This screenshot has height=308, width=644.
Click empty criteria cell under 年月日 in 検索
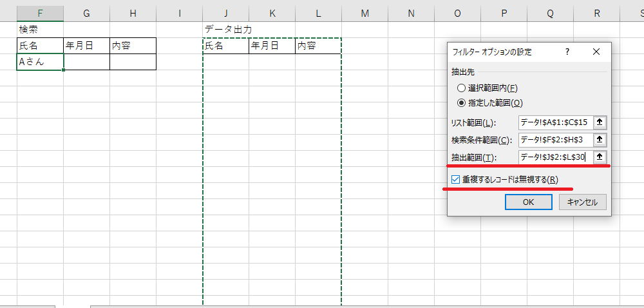(86, 62)
